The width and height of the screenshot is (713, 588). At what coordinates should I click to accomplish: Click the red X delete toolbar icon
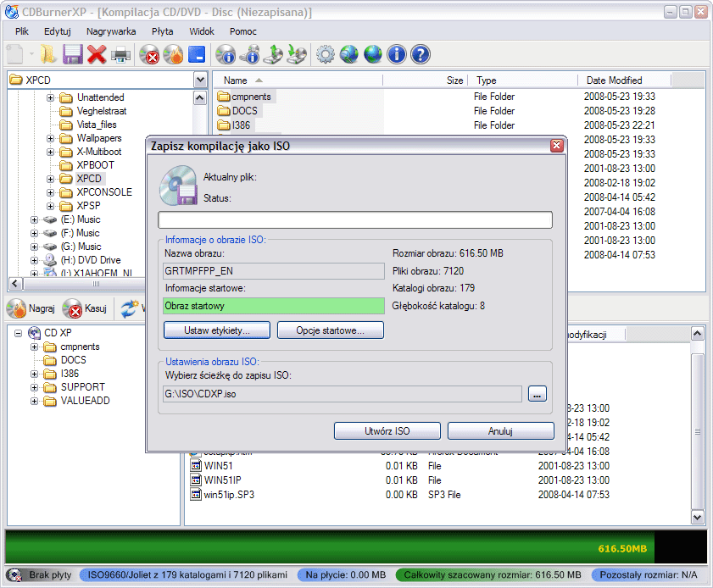pyautogui.click(x=97, y=54)
